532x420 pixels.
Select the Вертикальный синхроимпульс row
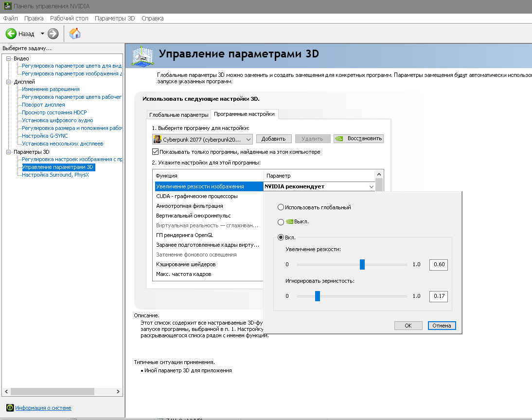209,216
